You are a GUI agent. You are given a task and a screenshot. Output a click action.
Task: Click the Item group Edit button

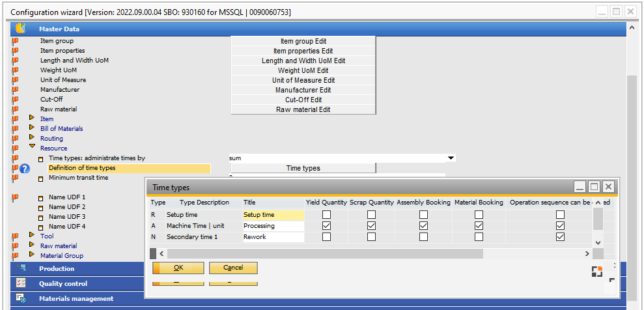[x=303, y=41]
